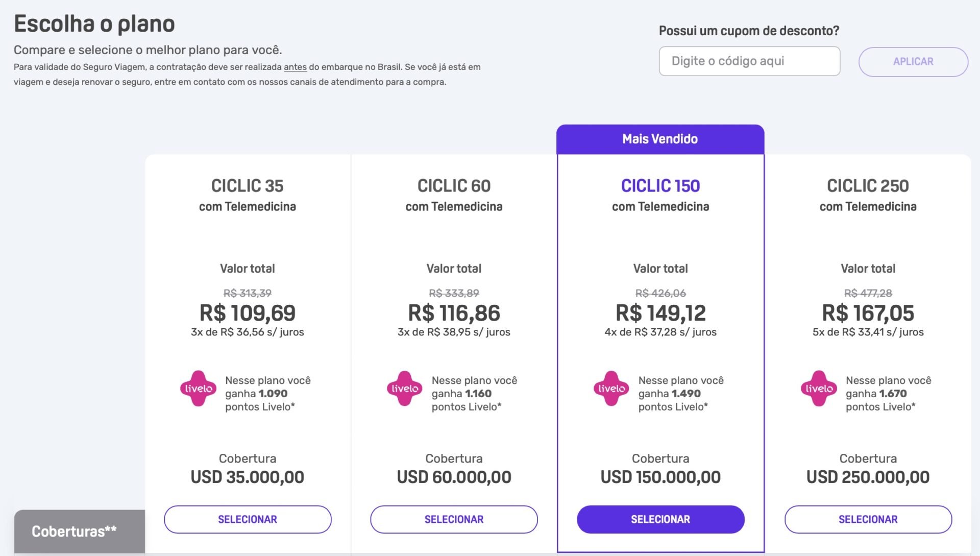This screenshot has height=556, width=980.
Task: Click the Livelo logo in CICLIC 35 plan
Action: click(199, 389)
